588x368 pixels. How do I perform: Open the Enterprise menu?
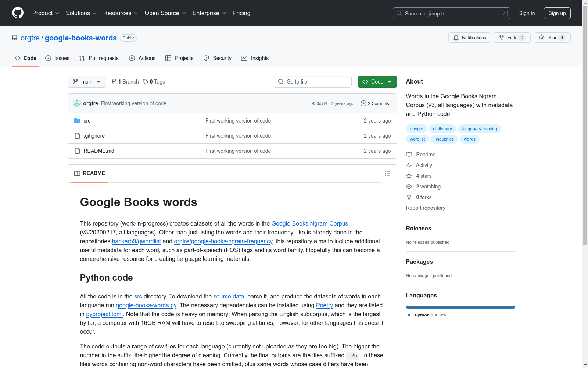click(209, 13)
